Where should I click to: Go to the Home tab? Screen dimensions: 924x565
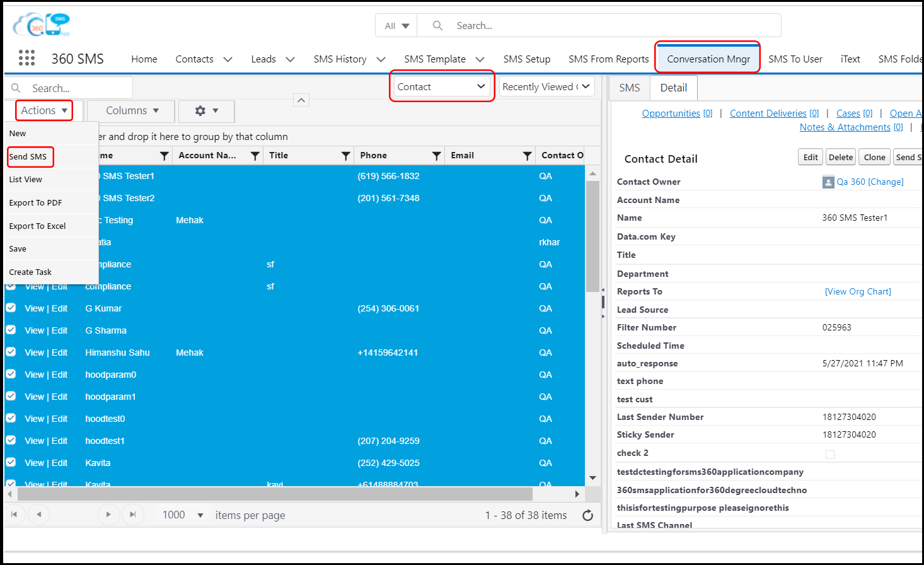[144, 59]
